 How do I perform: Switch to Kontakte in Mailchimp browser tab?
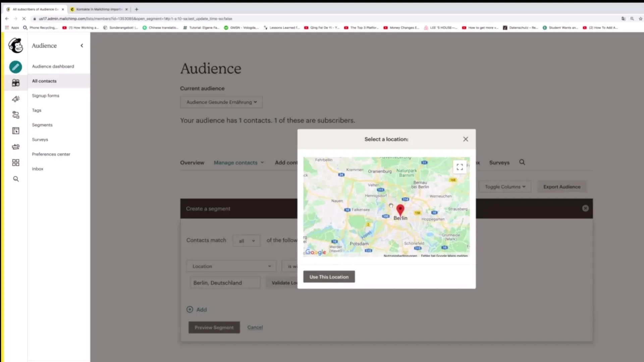99,9
